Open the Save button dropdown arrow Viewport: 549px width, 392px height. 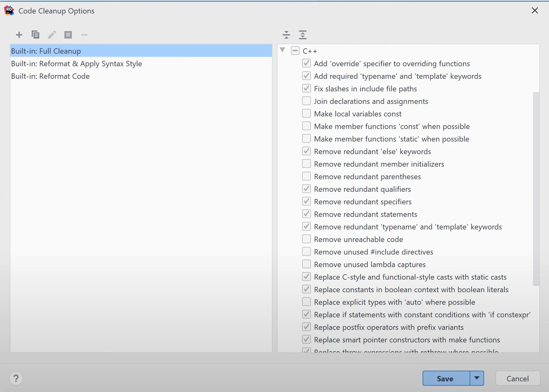(x=477, y=378)
